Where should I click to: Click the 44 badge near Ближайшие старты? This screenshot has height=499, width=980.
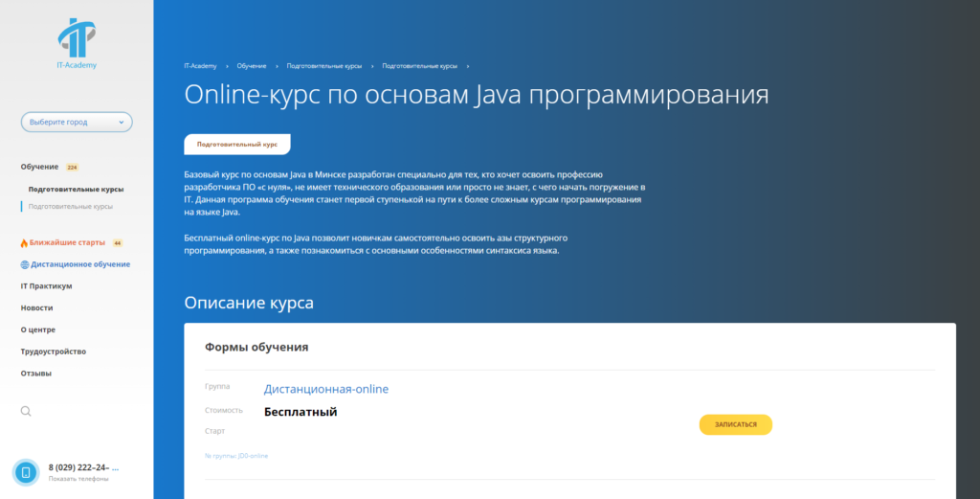coord(118,243)
